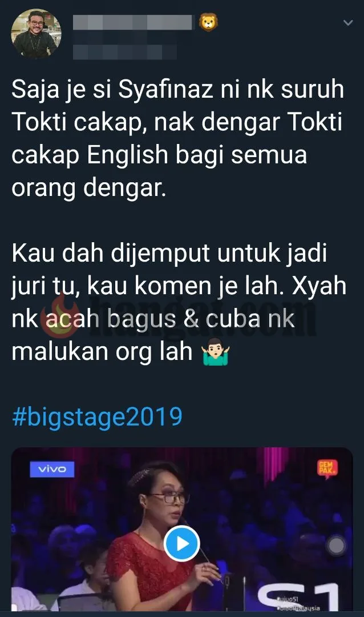Play the embedded video
This screenshot has width=364, height=617.
(181, 543)
